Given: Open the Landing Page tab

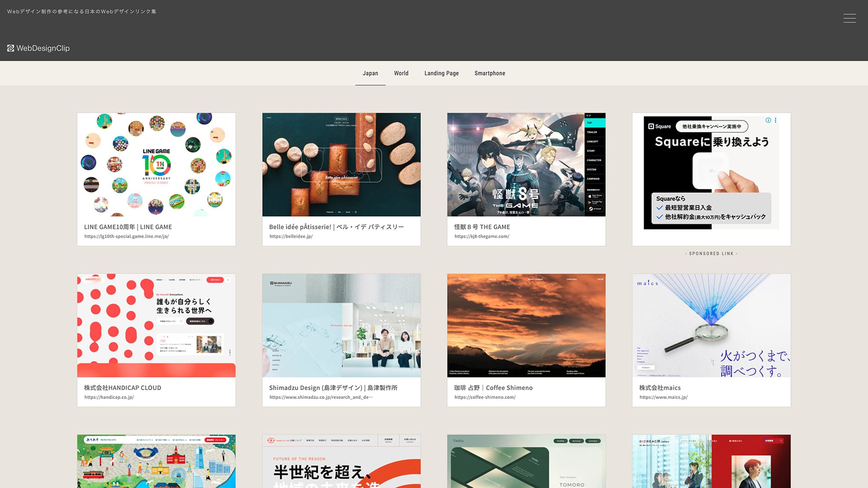Looking at the screenshot, I should pyautogui.click(x=441, y=73).
